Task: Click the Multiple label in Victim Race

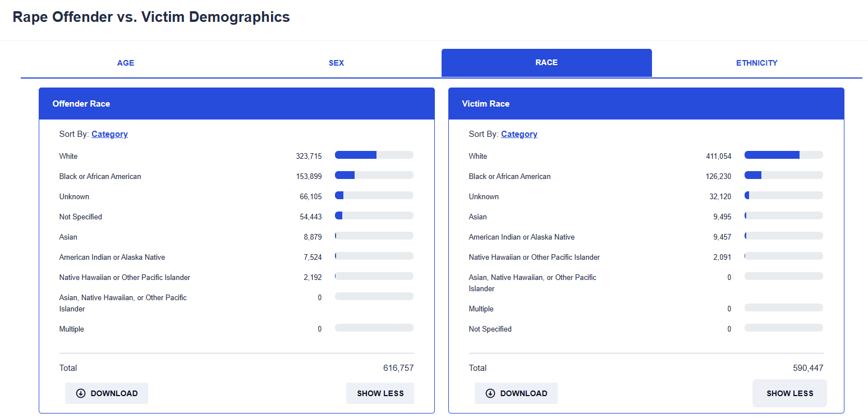Action: 481,309
